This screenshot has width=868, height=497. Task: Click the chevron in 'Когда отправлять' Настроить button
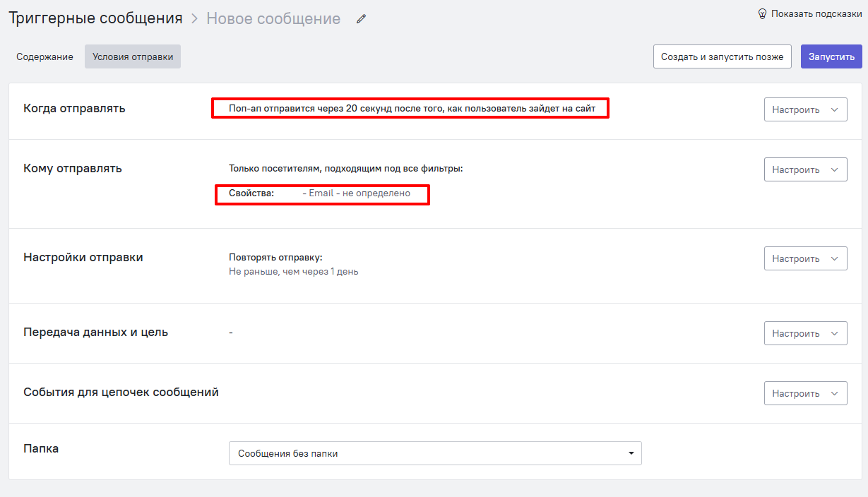tap(834, 109)
